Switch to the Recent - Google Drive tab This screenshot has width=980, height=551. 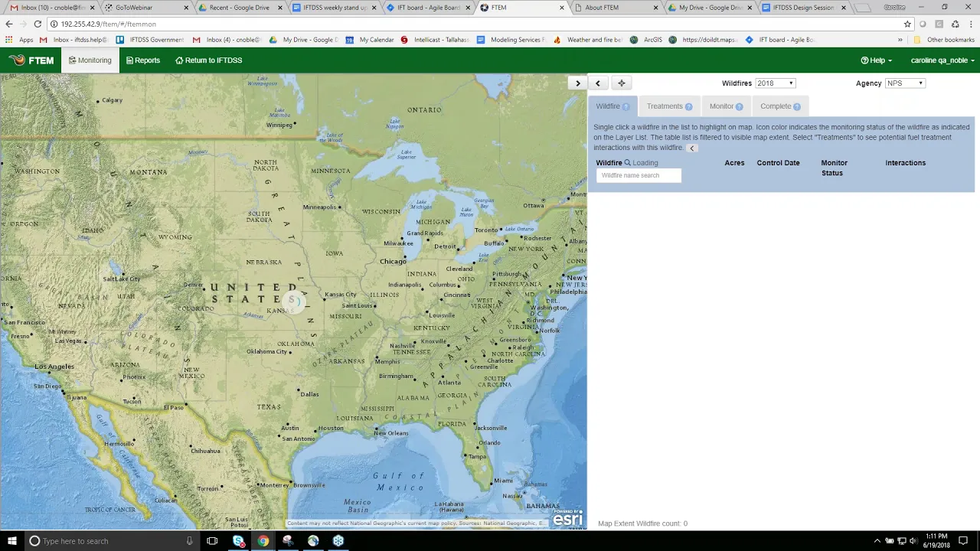[x=239, y=8]
